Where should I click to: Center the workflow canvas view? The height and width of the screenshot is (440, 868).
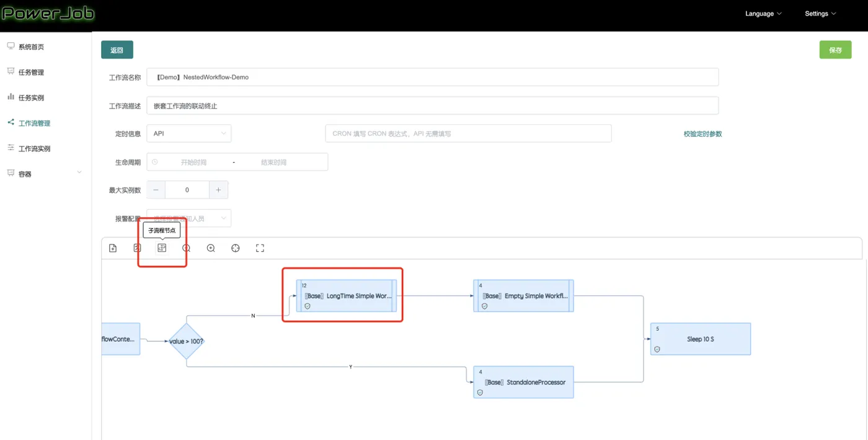tap(236, 248)
